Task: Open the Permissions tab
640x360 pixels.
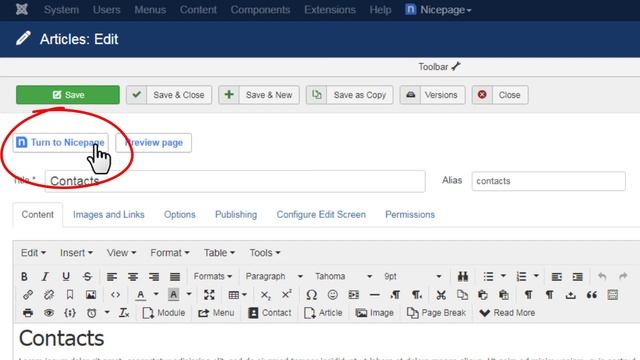Action: coord(410,215)
